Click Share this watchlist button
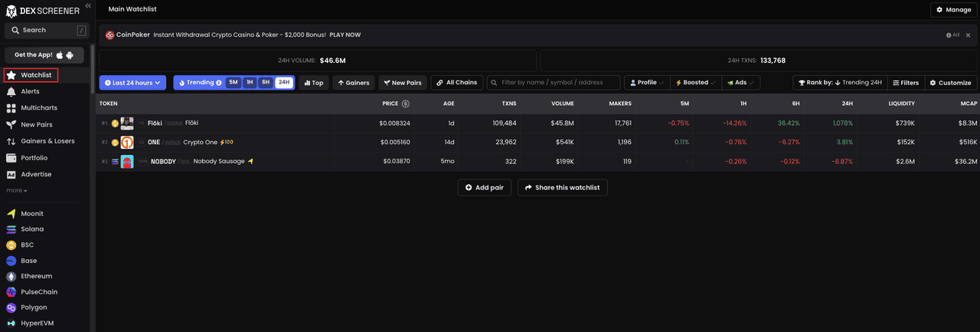This screenshot has height=332, width=980. [x=562, y=188]
